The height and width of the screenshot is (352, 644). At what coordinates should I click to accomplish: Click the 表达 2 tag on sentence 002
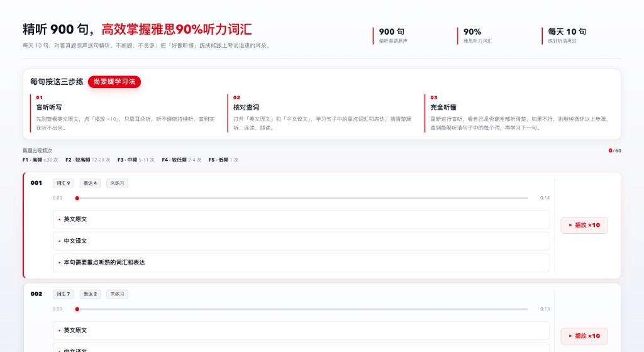(x=90, y=294)
